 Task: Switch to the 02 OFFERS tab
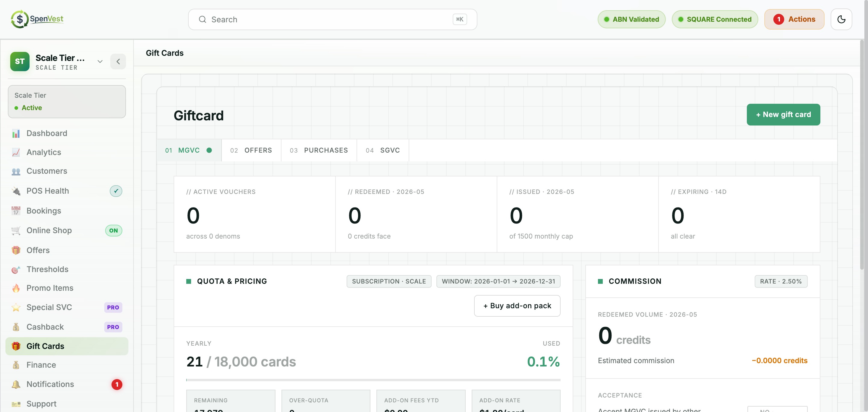tap(251, 151)
